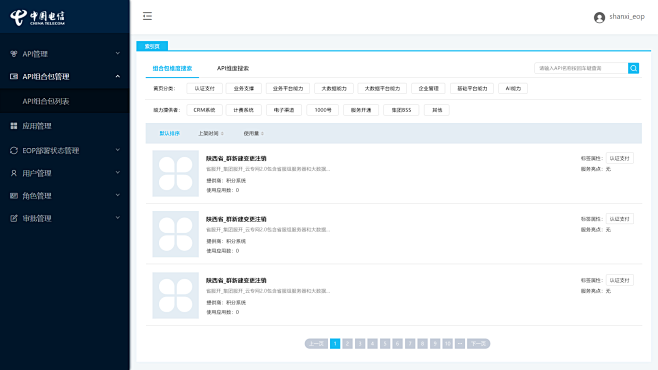Click the clover thumbnail of the first package

175,173
